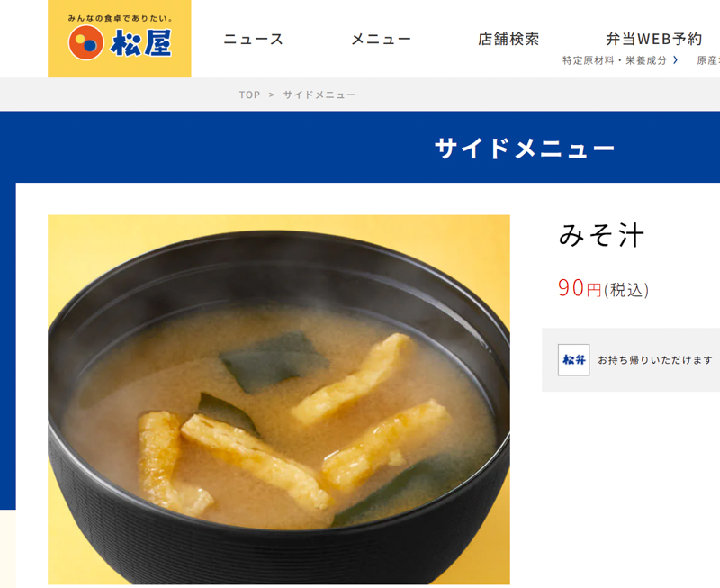This screenshot has height=588, width=720.
Task: Open the 特定原材料・栄養成分 link
Action: click(x=615, y=60)
